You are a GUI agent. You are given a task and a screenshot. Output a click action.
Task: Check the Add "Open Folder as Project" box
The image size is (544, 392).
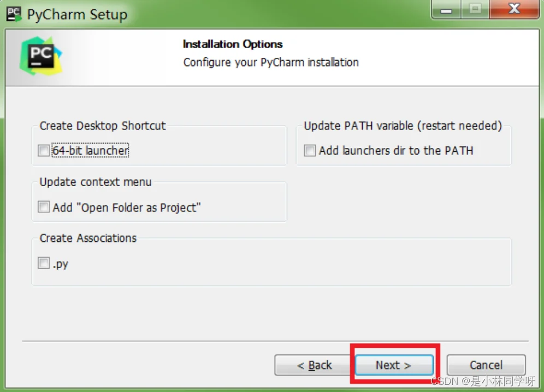[x=44, y=207]
